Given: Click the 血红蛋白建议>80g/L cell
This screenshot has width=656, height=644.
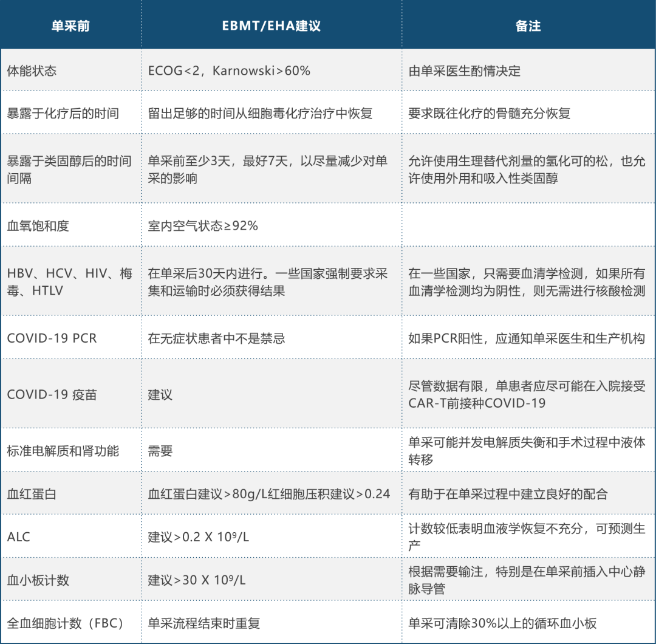Looking at the screenshot, I should click(x=269, y=494).
